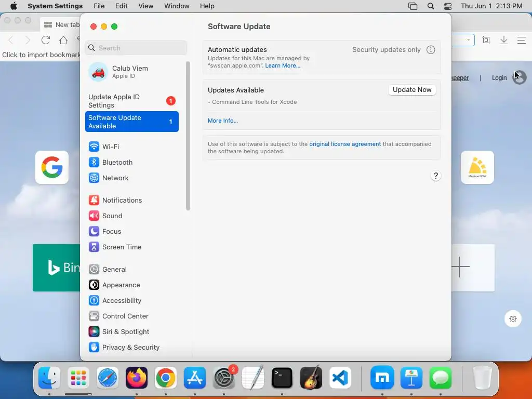The image size is (532, 399).
Task: Open the browser hamburger menu
Action: (522, 40)
